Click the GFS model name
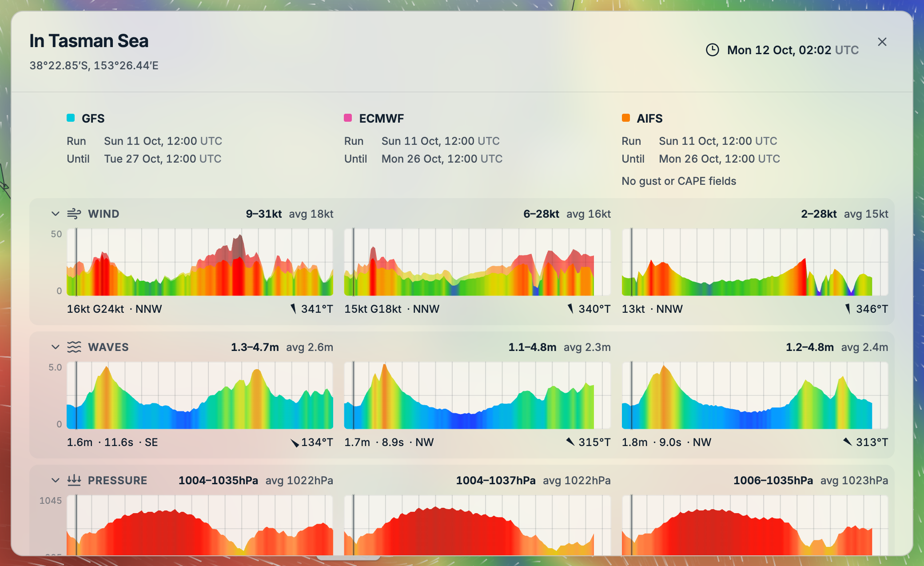The height and width of the screenshot is (566, 924). [x=93, y=119]
